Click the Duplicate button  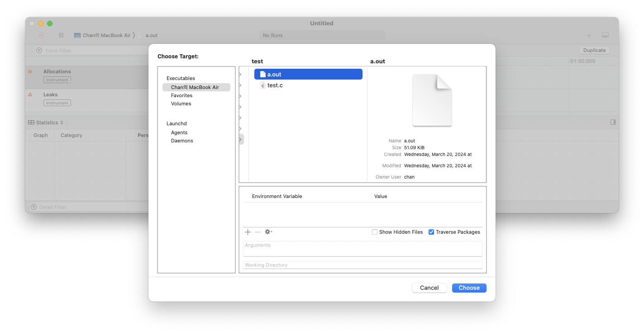594,50
